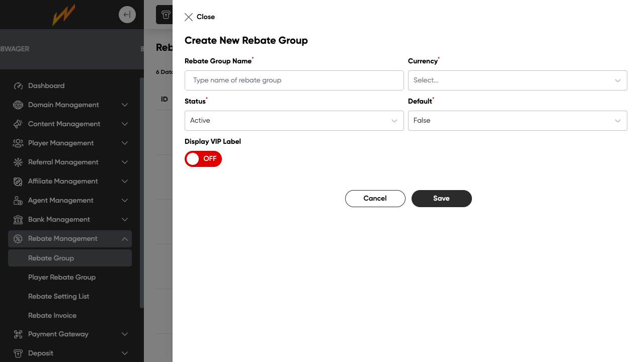Click the Bank Management building icon
This screenshot has width=644, height=362.
click(x=18, y=220)
